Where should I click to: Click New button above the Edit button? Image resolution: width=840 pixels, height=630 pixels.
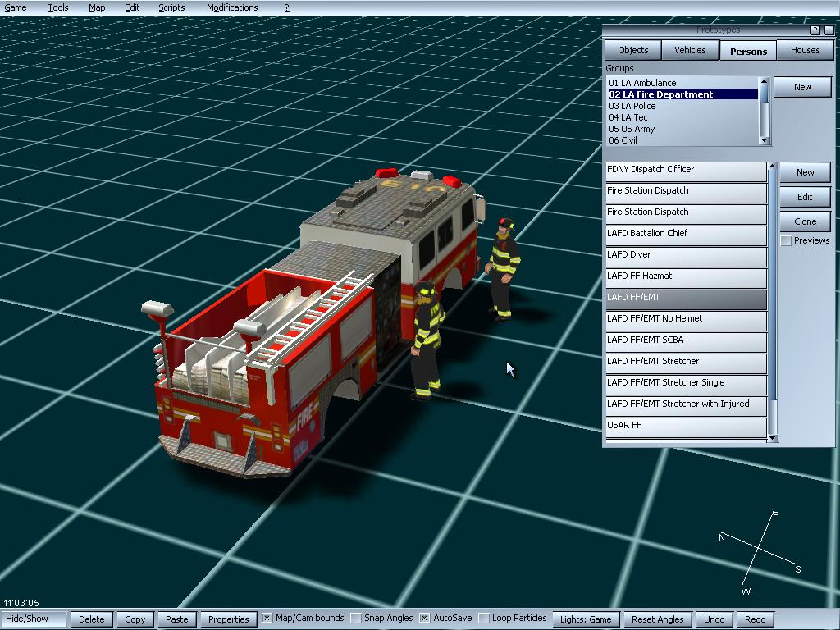[805, 172]
